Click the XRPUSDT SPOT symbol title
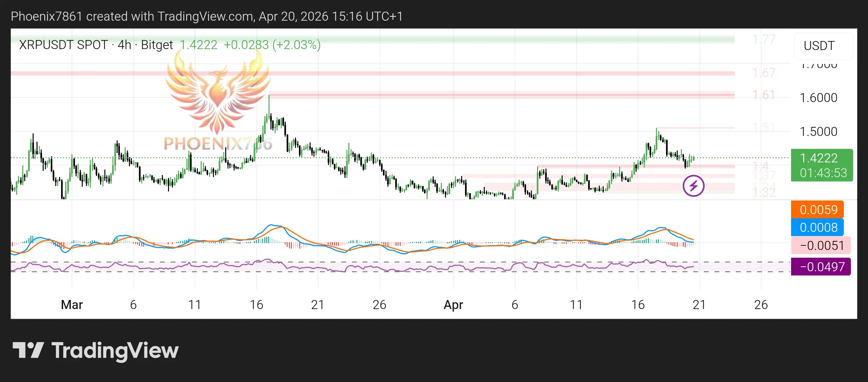The height and width of the screenshot is (382, 868). [63, 45]
